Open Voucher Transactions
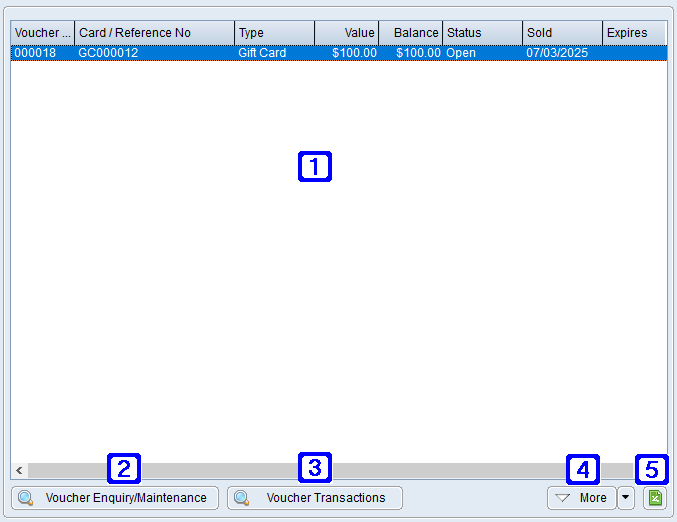Image resolution: width=677 pixels, height=522 pixels. coord(315,498)
